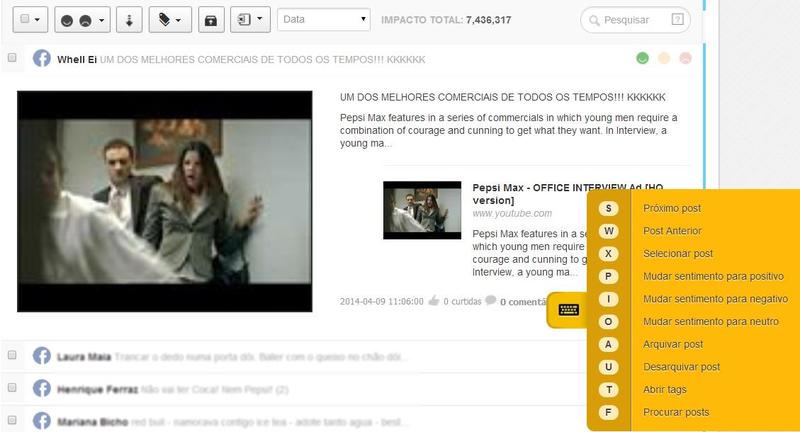Click the thumbs-up curtidas icon

tap(433, 300)
